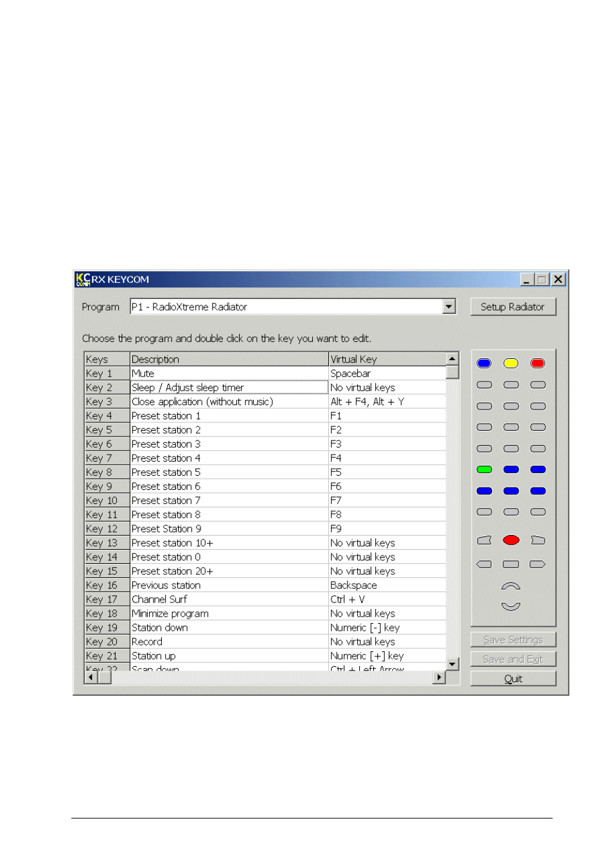Click the blue button immediately right of the green button

[511, 469]
